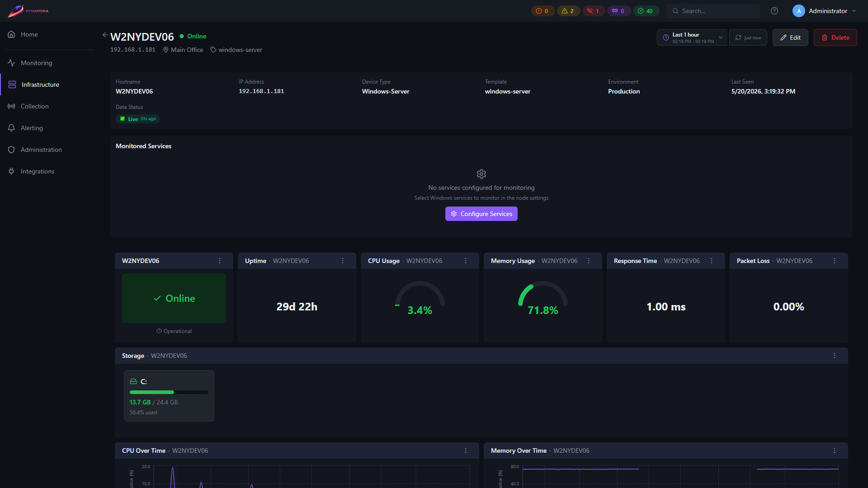Show healthy devices badge with 40
Image resolution: width=868 pixels, height=488 pixels.
(x=646, y=11)
